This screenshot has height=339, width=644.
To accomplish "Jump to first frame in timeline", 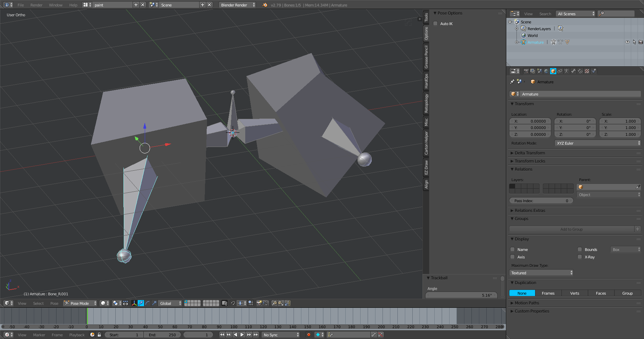I will (x=222, y=335).
